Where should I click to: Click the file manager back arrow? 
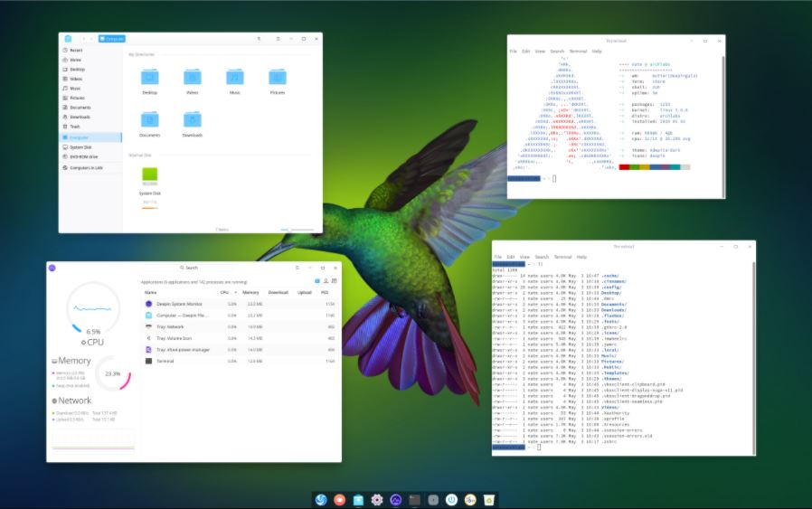point(83,38)
